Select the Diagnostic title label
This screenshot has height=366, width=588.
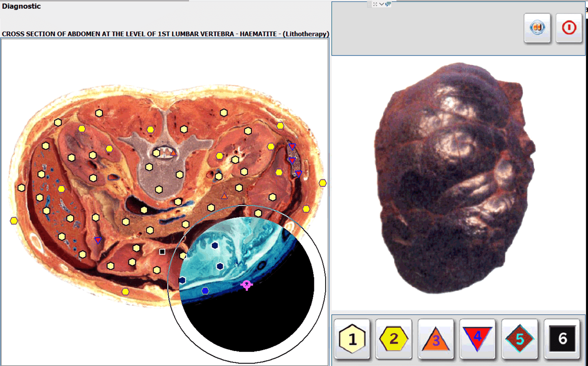point(21,6)
